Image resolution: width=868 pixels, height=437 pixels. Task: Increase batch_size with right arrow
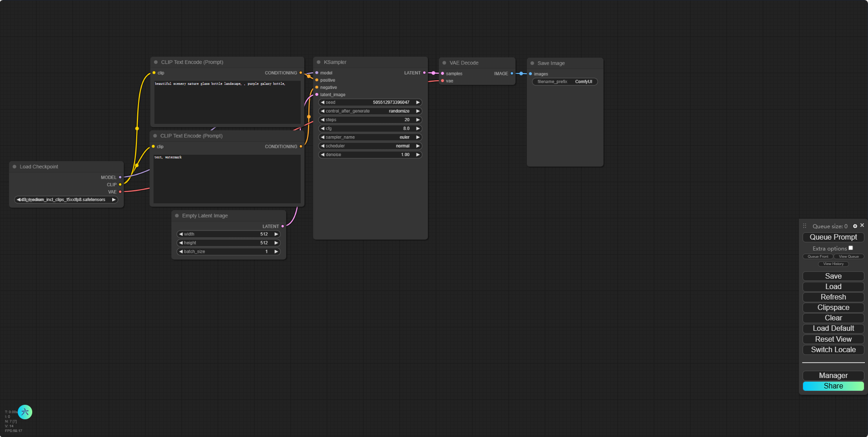pyautogui.click(x=276, y=251)
